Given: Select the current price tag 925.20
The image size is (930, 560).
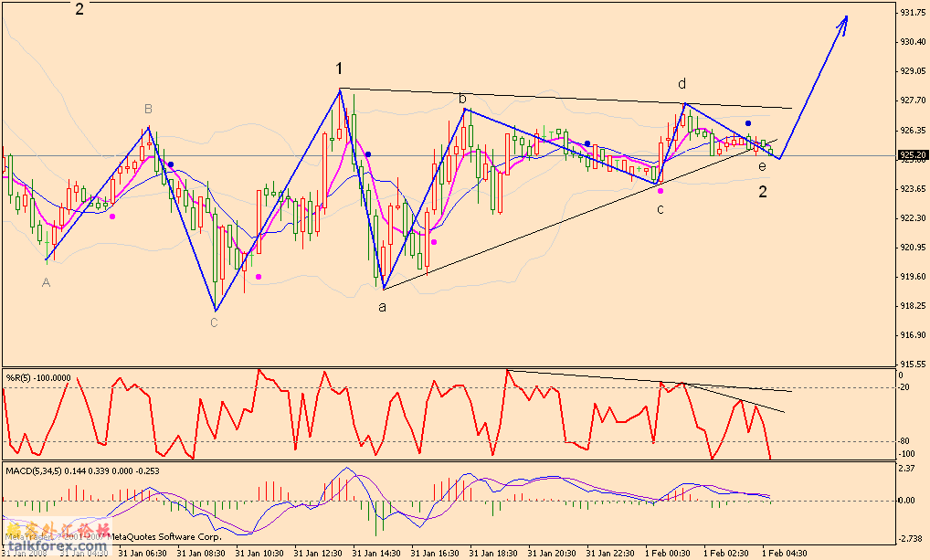Looking at the screenshot, I should click(x=914, y=155).
